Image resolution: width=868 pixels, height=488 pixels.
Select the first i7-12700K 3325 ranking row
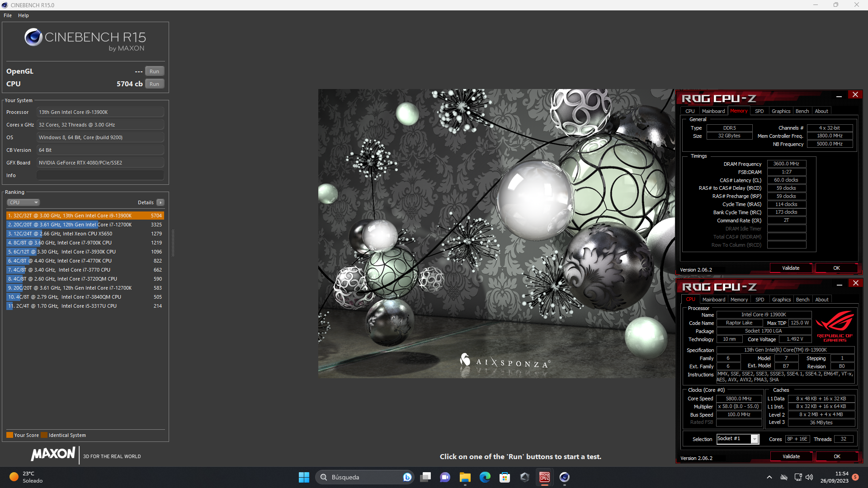(85, 225)
